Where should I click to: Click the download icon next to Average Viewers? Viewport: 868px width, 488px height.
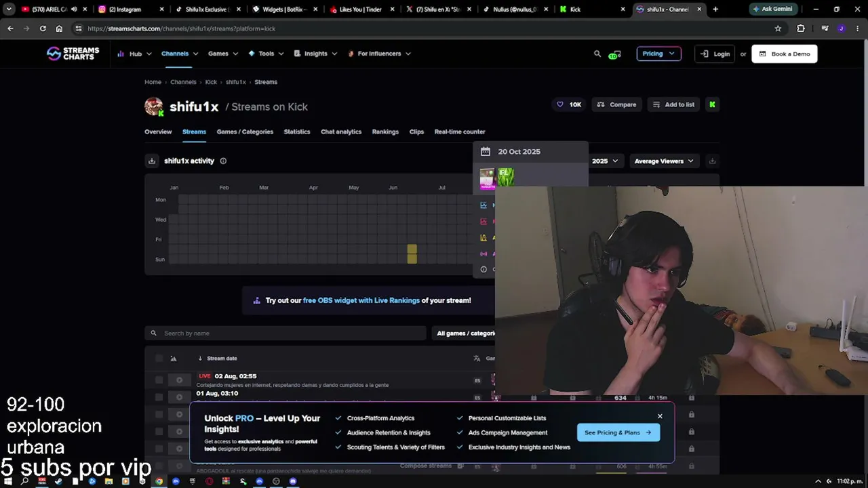tap(712, 161)
